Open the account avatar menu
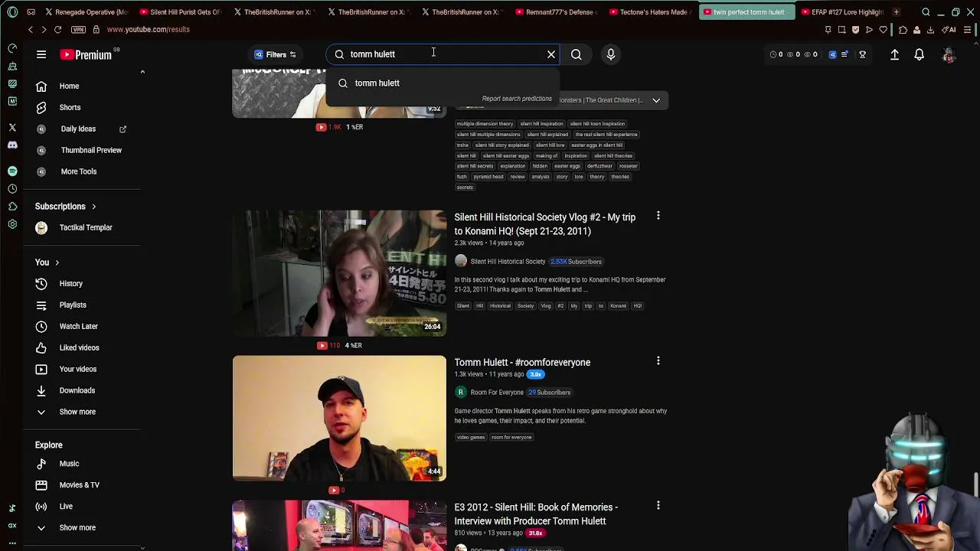 (949, 54)
